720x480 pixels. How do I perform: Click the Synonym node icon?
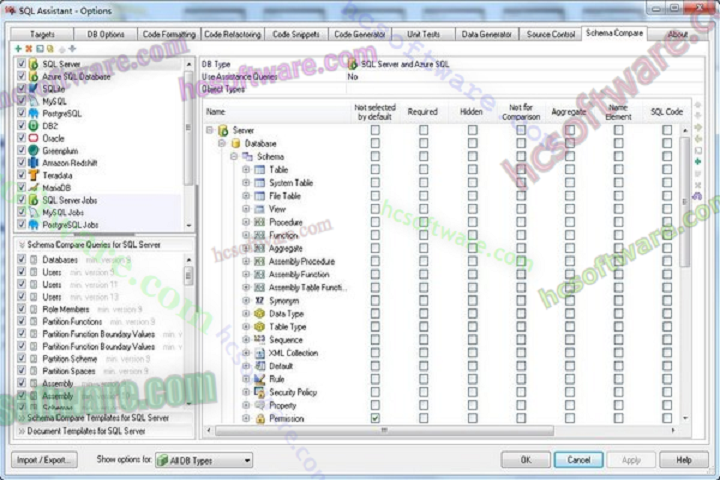[259, 300]
